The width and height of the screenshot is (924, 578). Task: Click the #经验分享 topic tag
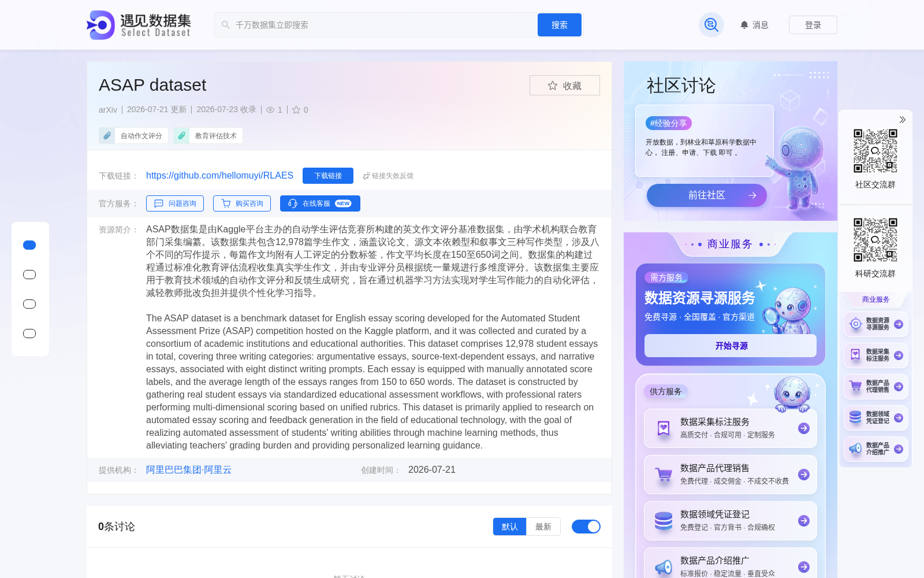tap(669, 123)
